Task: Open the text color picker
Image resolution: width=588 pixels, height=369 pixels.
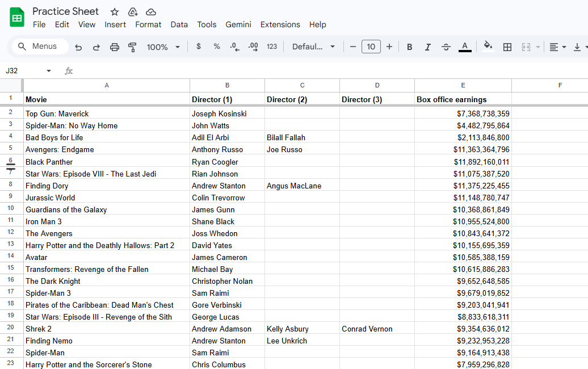Action: click(464, 47)
